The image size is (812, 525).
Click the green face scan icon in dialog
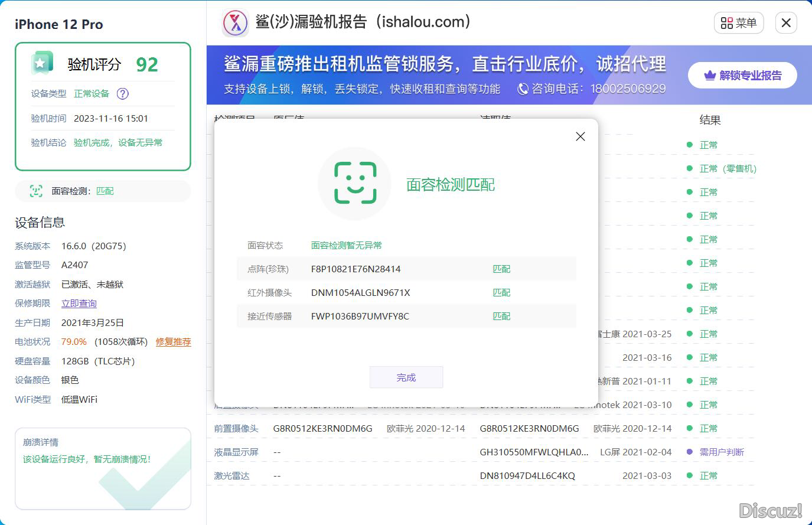[x=355, y=183]
